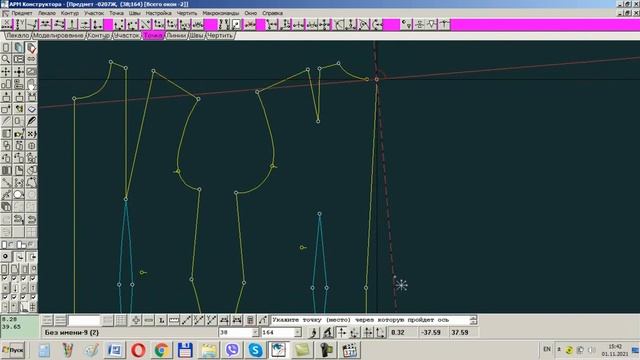
Task: Click the crosshair target icon in bottom toolbar
Action: click(x=136, y=320)
